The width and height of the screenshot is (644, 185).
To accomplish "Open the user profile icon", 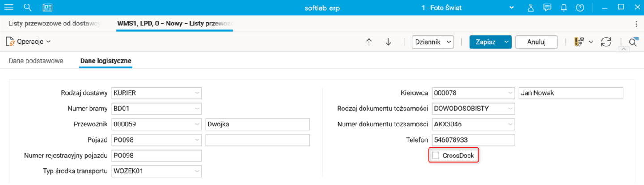I will (531, 8).
